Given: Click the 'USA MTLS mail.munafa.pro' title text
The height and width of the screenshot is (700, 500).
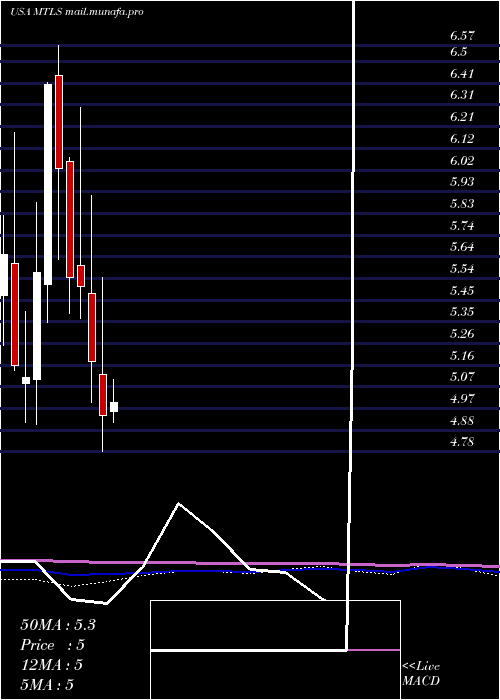Looking at the screenshot, I should (x=77, y=12).
